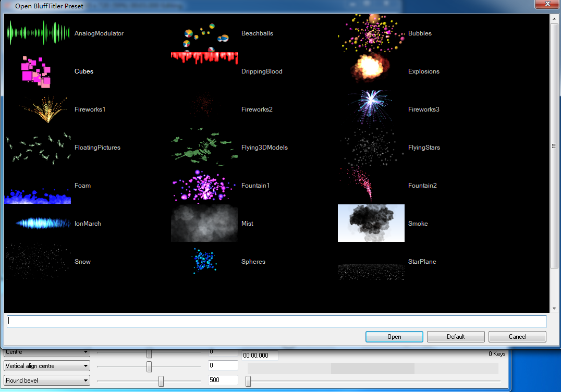
Task: Choose the blue Foam preset thumbnail
Action: coord(38,185)
